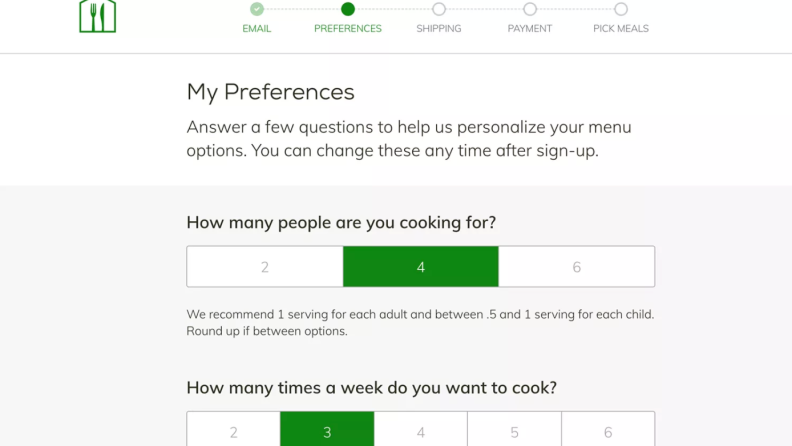Viewport: 792px width, 446px height.
Task: Jump to the SHIPPING step label
Action: [439, 29]
